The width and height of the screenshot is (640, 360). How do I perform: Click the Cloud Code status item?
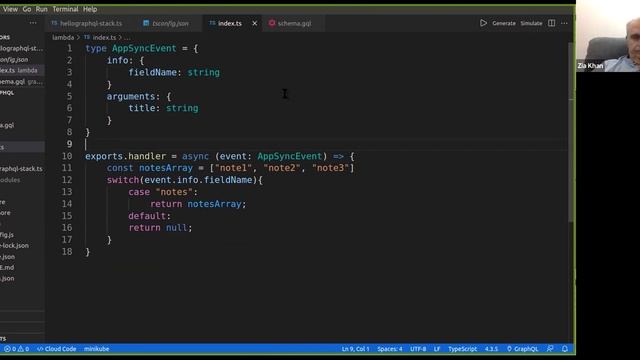(x=56, y=349)
